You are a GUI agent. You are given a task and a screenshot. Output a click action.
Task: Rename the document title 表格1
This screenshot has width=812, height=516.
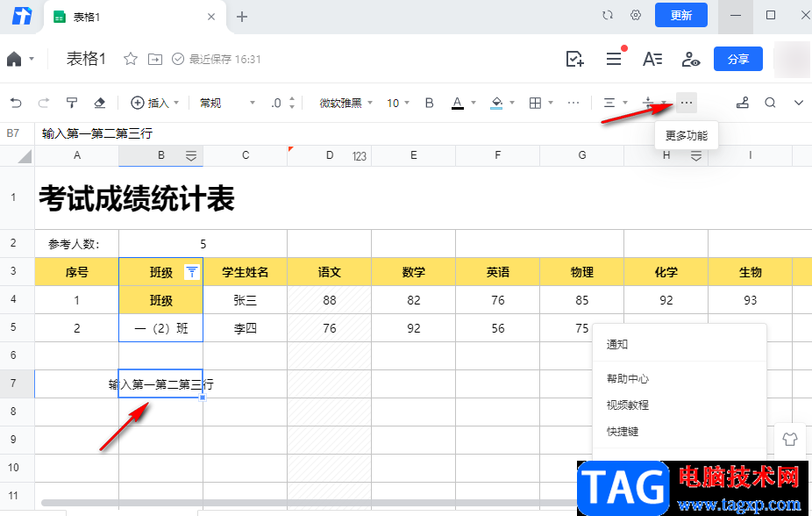coord(86,59)
